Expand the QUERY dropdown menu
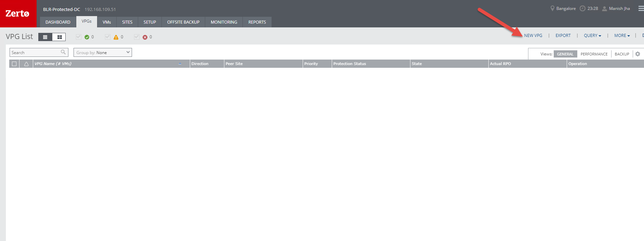The image size is (644, 241). [x=592, y=36]
